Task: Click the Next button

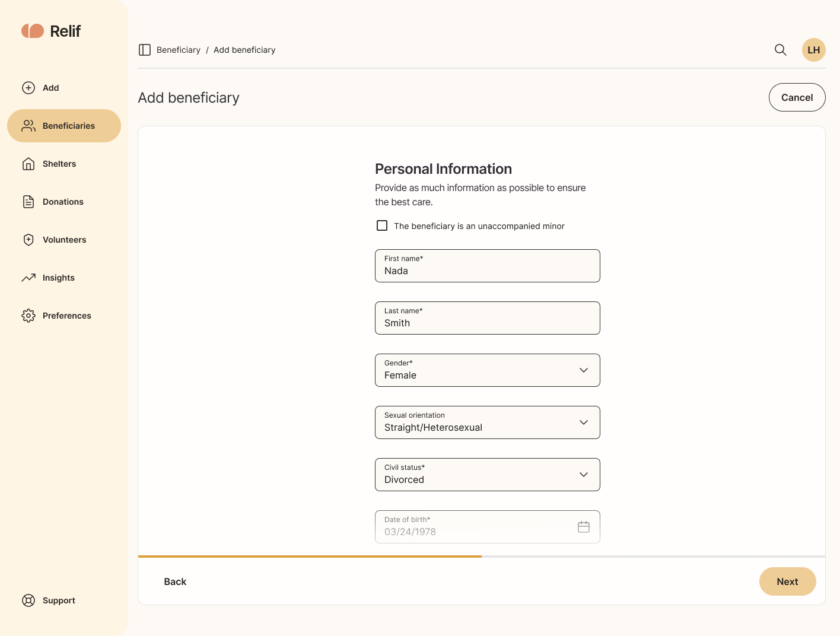Action: coord(788,581)
